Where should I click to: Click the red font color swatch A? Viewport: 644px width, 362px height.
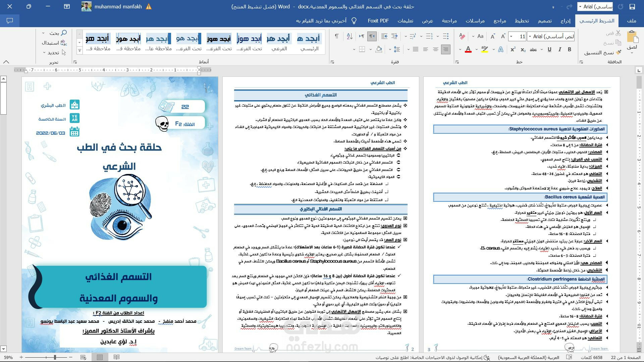468,50
